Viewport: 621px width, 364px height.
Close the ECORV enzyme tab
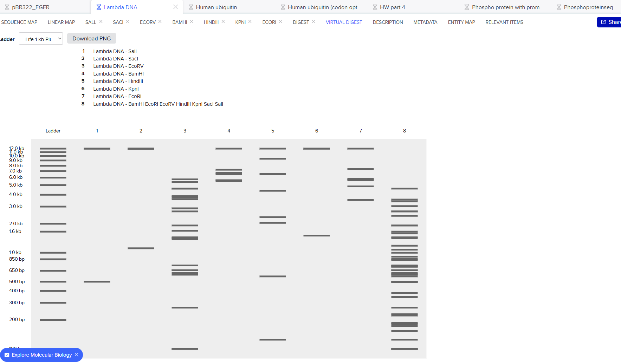click(x=160, y=21)
